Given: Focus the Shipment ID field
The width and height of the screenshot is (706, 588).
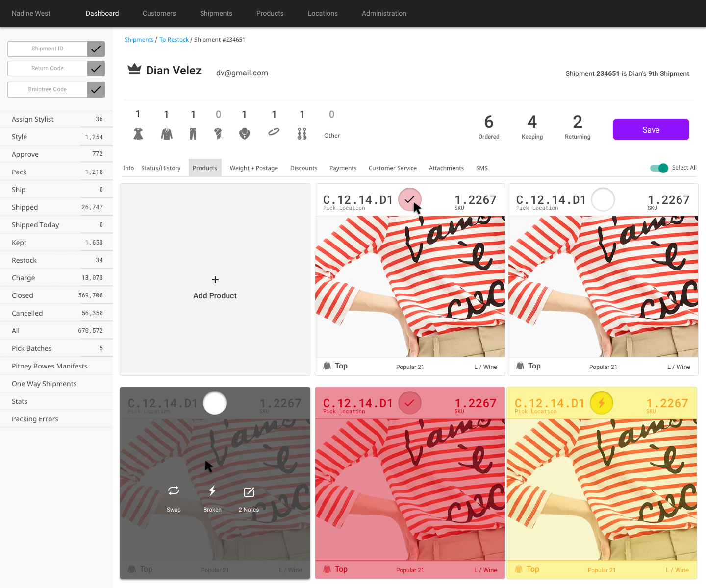Looking at the screenshot, I should 48,49.
